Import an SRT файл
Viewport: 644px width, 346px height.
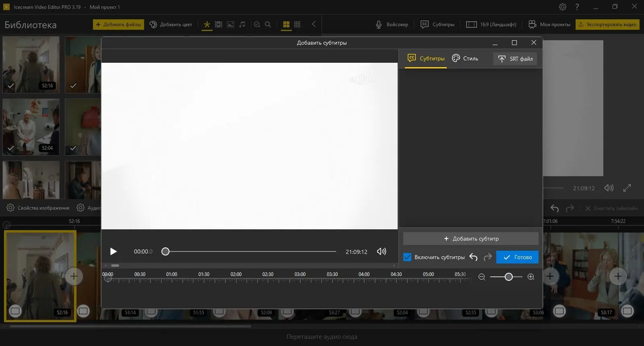pyautogui.click(x=515, y=59)
